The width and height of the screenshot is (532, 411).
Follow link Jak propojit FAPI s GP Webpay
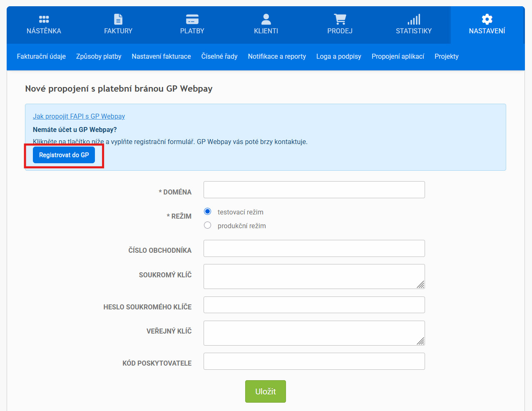click(79, 116)
